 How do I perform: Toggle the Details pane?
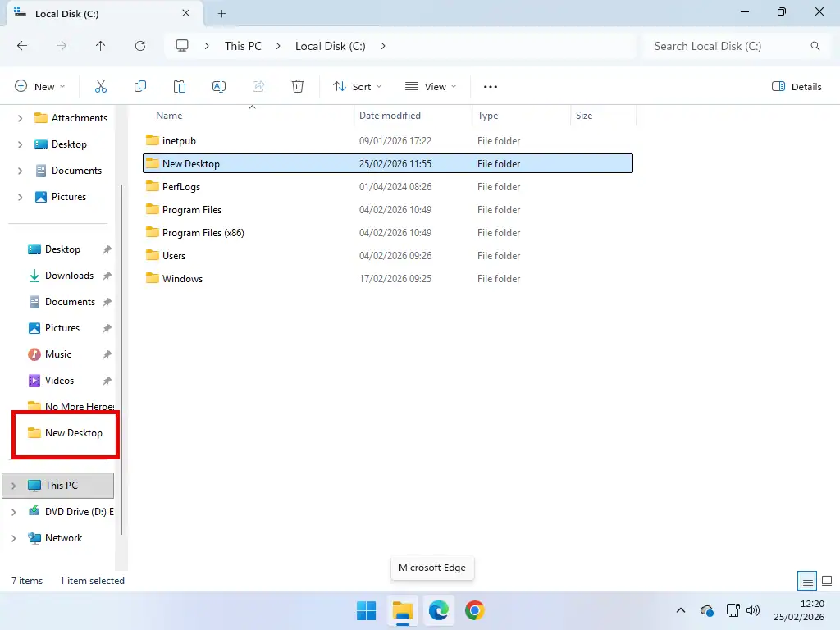coord(796,86)
